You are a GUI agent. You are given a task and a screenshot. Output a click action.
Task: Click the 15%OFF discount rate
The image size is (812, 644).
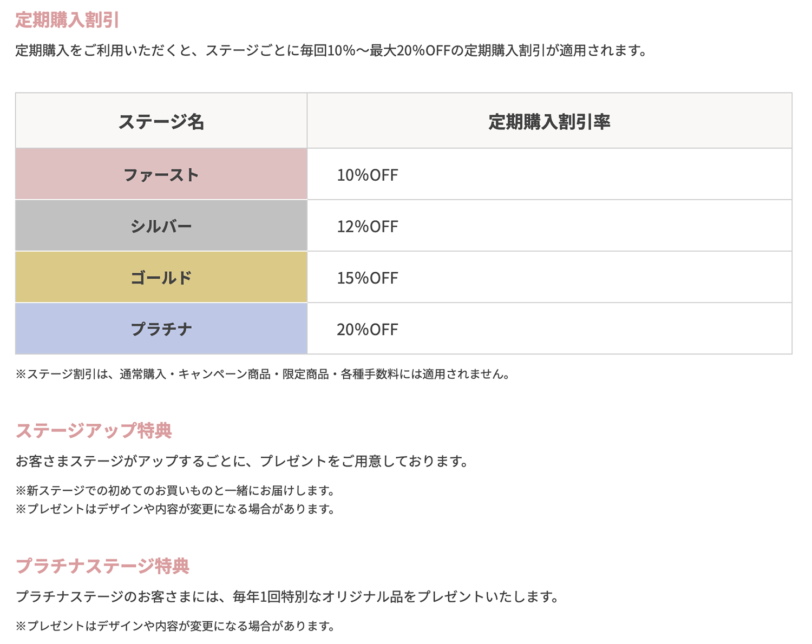(368, 278)
